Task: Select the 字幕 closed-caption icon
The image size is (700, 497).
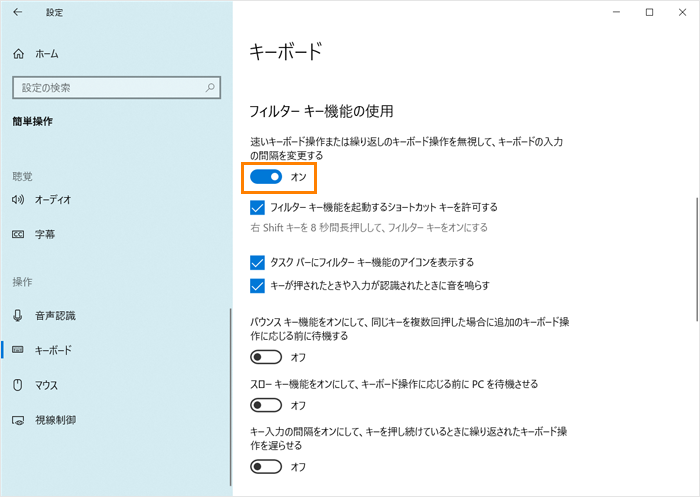Action: (x=18, y=234)
